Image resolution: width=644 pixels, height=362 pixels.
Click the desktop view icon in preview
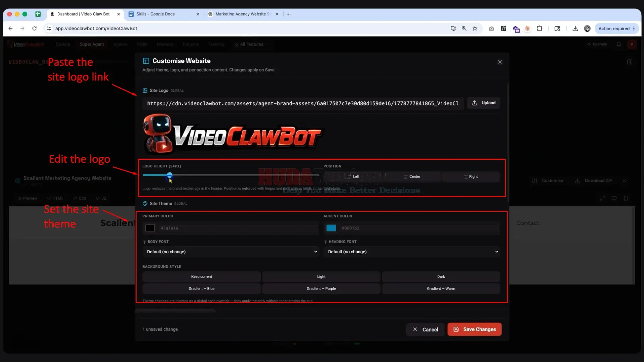coord(614,198)
